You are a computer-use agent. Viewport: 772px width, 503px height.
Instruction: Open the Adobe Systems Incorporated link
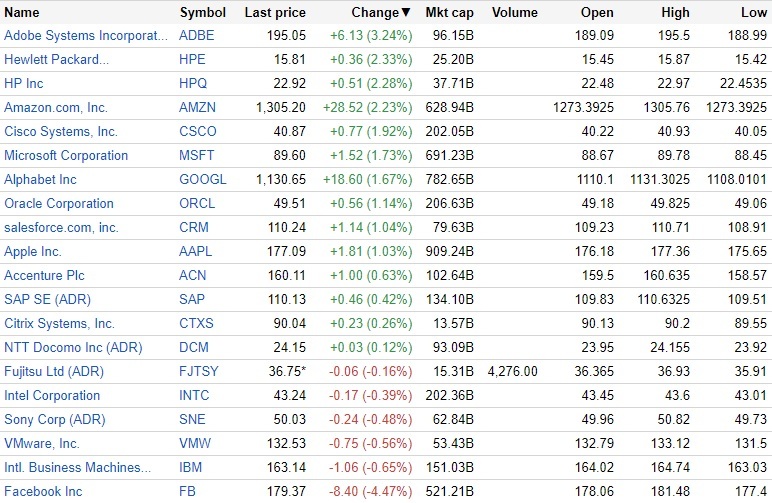click(86, 35)
